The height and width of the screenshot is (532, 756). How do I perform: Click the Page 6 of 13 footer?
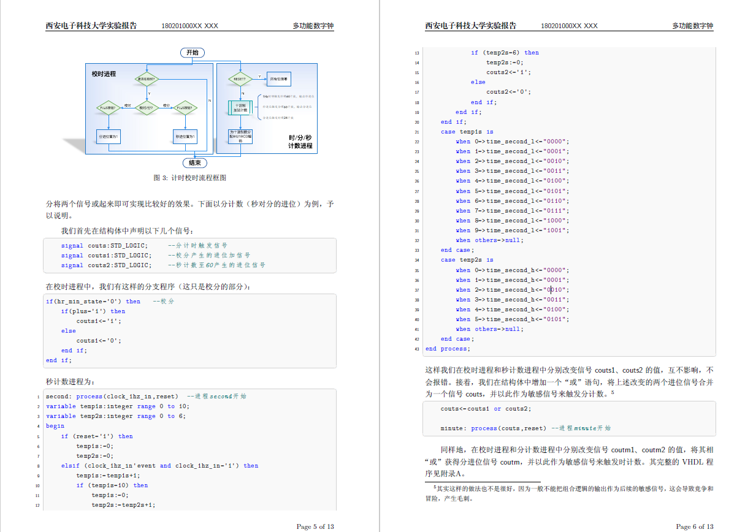click(x=694, y=526)
